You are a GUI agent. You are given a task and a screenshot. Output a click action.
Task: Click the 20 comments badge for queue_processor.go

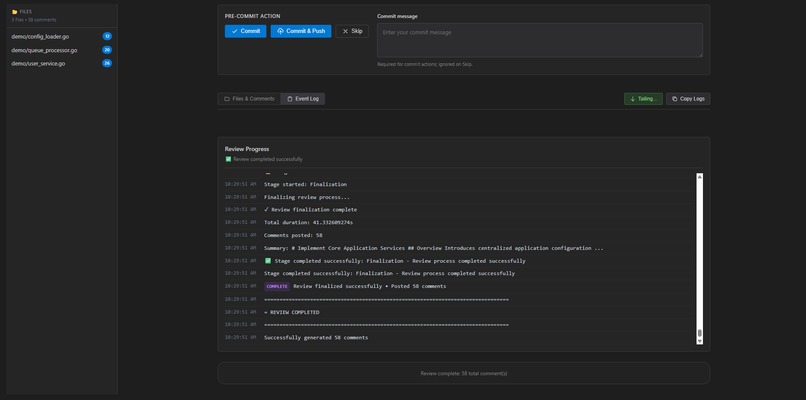[x=107, y=50]
